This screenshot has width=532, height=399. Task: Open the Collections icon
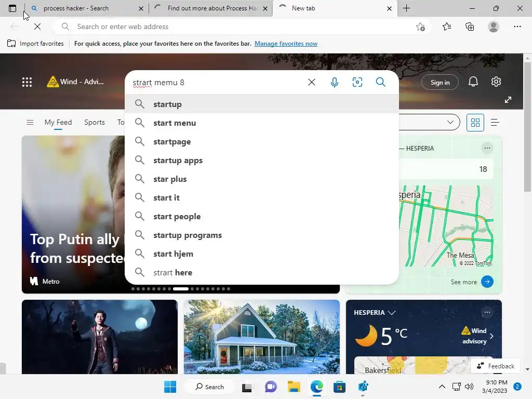470,26
